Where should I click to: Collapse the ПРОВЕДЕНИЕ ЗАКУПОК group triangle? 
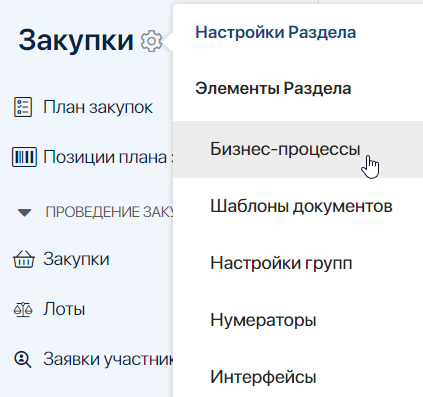pos(24,213)
